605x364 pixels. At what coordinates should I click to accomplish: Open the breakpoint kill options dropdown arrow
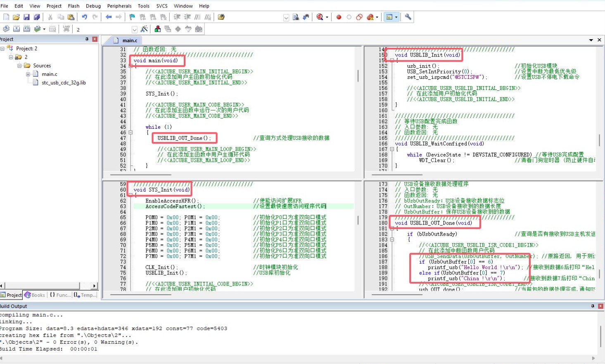click(x=377, y=17)
